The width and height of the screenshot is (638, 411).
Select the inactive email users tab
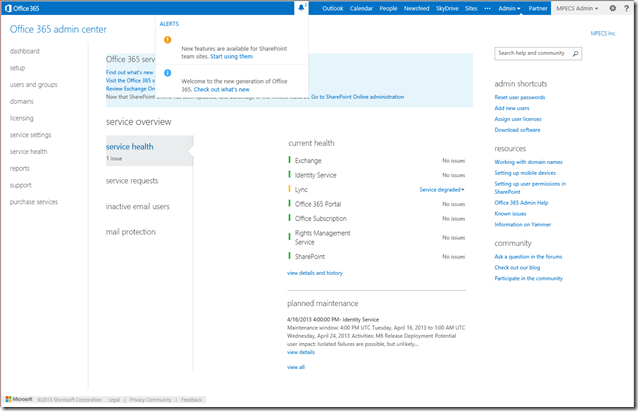[x=138, y=206]
